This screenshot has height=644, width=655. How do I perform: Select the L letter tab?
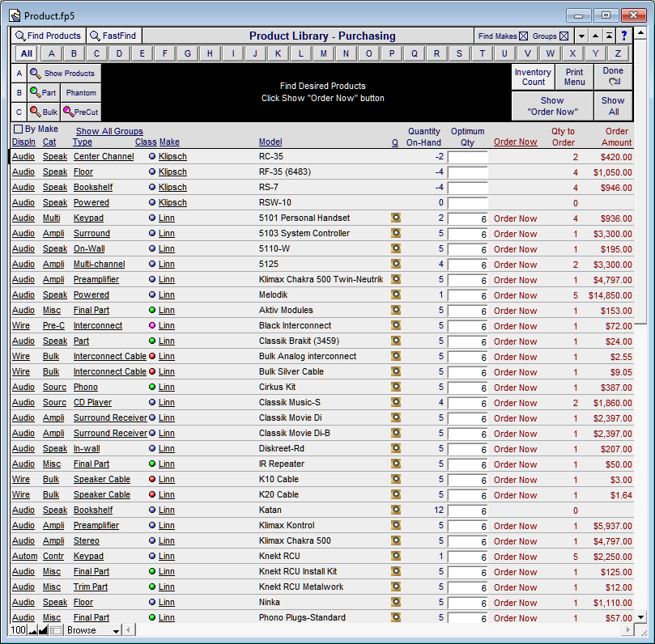pos(300,53)
